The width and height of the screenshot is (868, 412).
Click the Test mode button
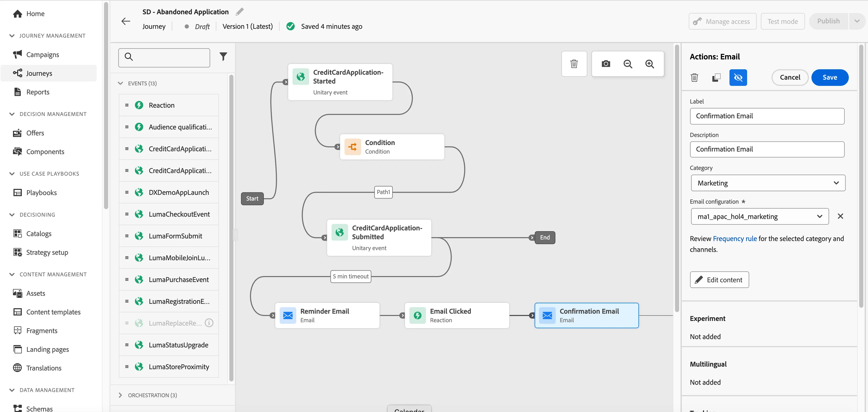coord(782,21)
